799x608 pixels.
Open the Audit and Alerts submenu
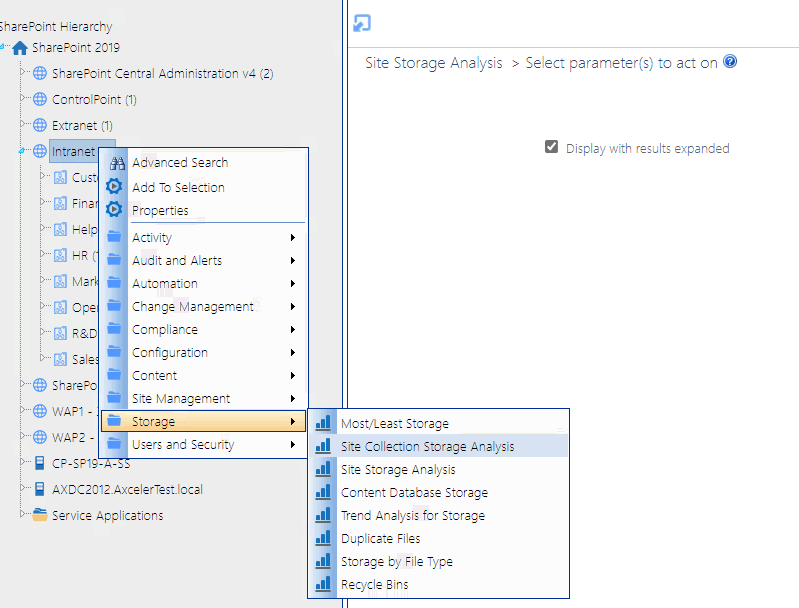[x=204, y=260]
